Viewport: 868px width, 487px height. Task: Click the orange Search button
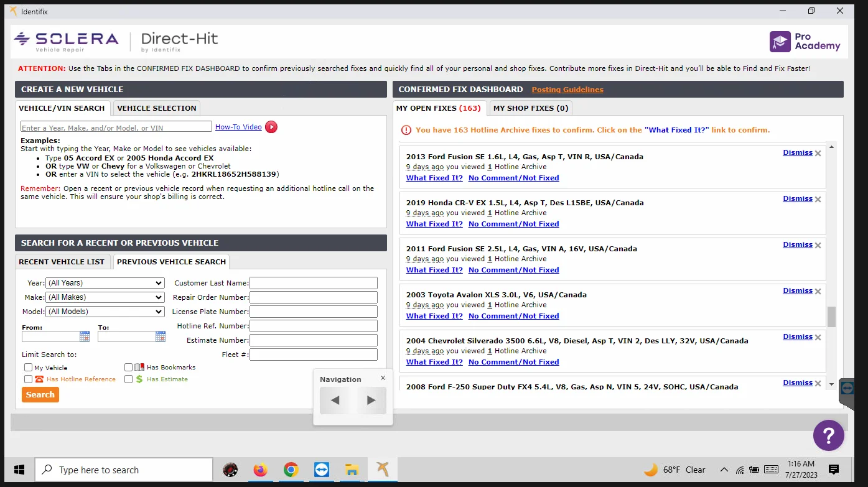(x=40, y=394)
